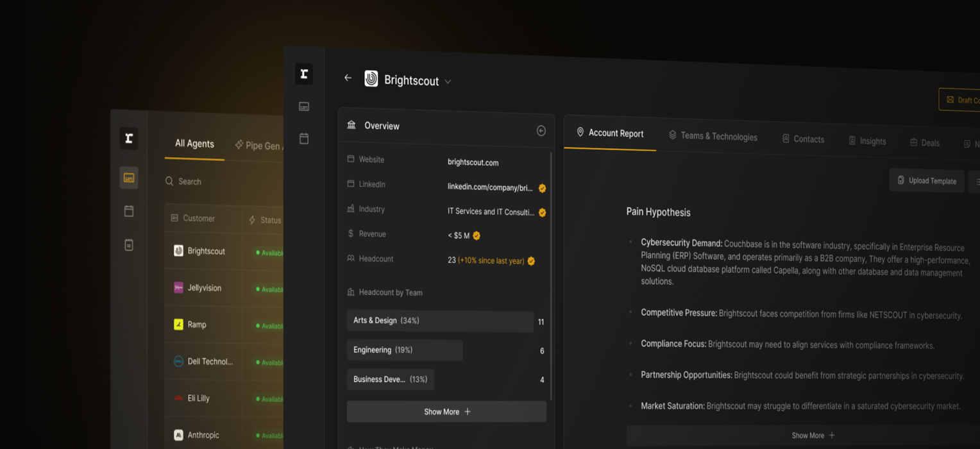Viewport: 980px width, 449px height.
Task: Click the verified badge next to Industry value
Action: click(x=542, y=212)
